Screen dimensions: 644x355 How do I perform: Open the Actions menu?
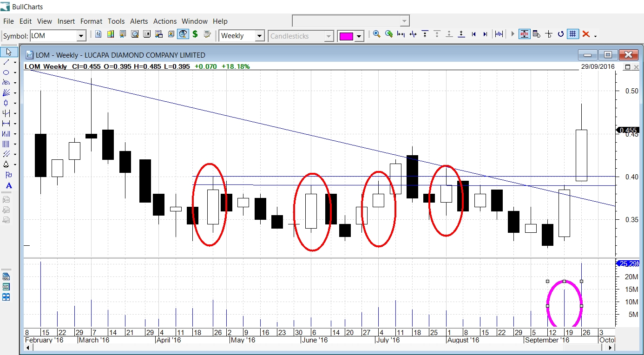pos(165,21)
